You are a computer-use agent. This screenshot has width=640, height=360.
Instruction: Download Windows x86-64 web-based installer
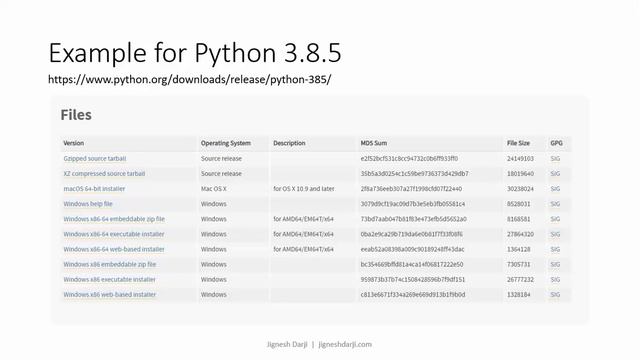pos(114,249)
